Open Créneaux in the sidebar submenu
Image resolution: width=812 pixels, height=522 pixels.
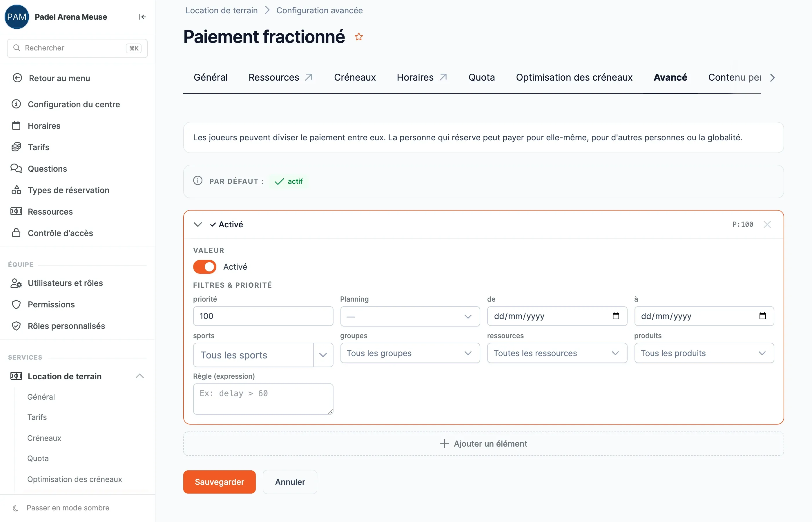[x=44, y=438]
